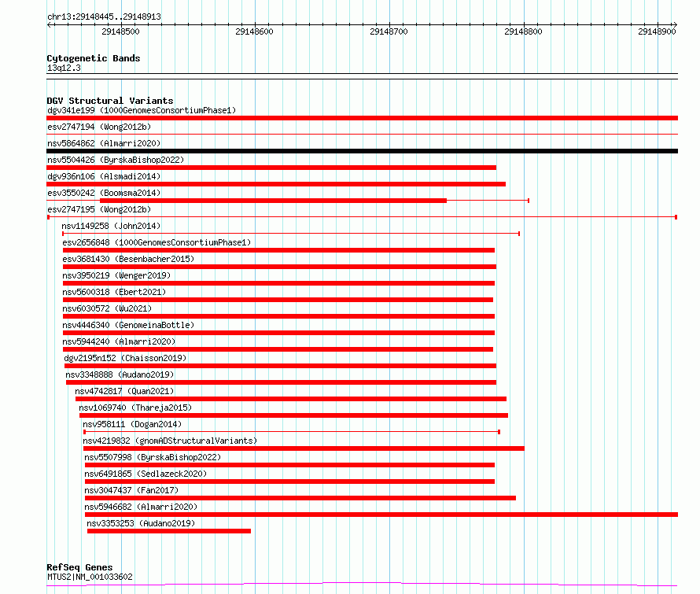Click ruler position 29148600

[255, 31]
